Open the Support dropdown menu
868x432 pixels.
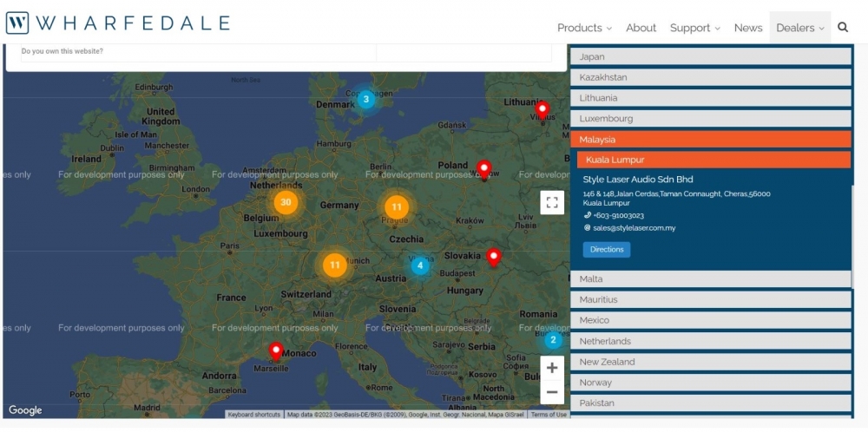[694, 28]
